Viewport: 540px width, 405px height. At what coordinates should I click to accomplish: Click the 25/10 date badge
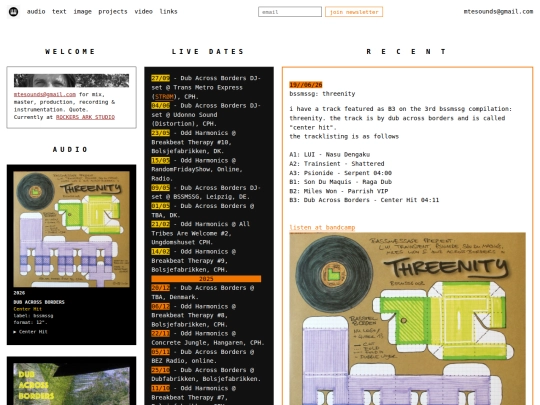(160, 370)
